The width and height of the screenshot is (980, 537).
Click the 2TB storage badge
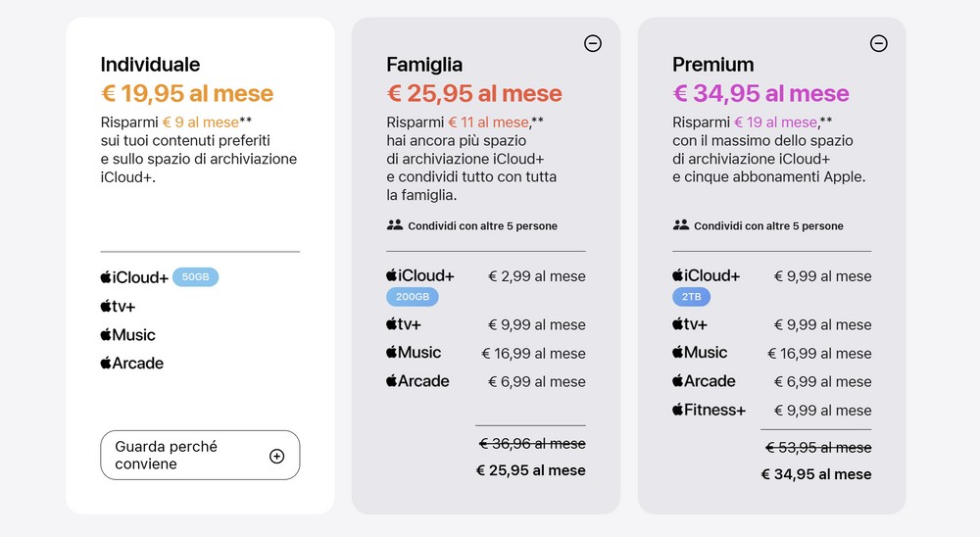tap(691, 297)
